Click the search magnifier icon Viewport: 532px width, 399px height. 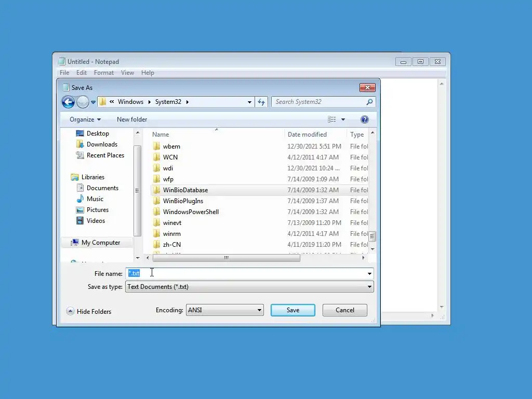point(369,102)
